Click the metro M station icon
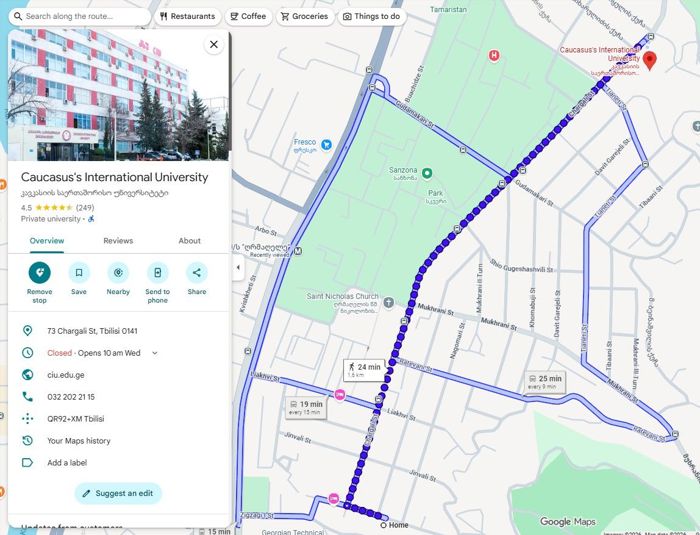This screenshot has width=700, height=535. click(x=298, y=251)
